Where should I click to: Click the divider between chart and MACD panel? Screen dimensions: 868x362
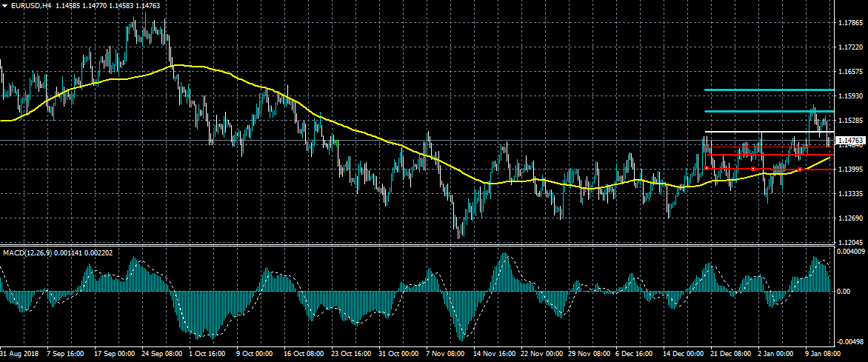click(x=415, y=246)
